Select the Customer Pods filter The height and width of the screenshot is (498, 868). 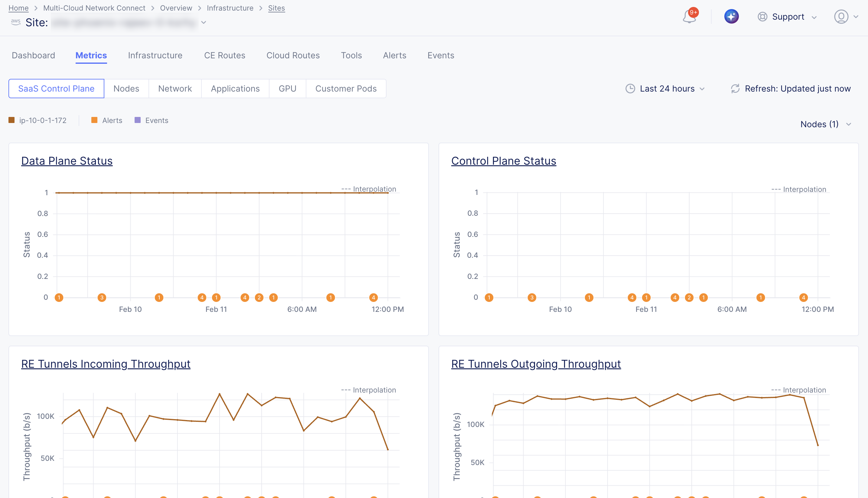click(x=346, y=88)
